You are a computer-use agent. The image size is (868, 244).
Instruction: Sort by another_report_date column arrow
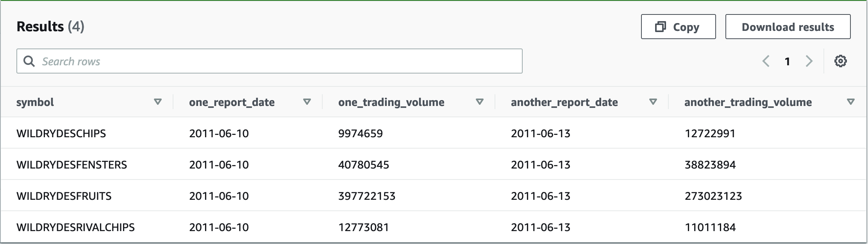tap(653, 102)
